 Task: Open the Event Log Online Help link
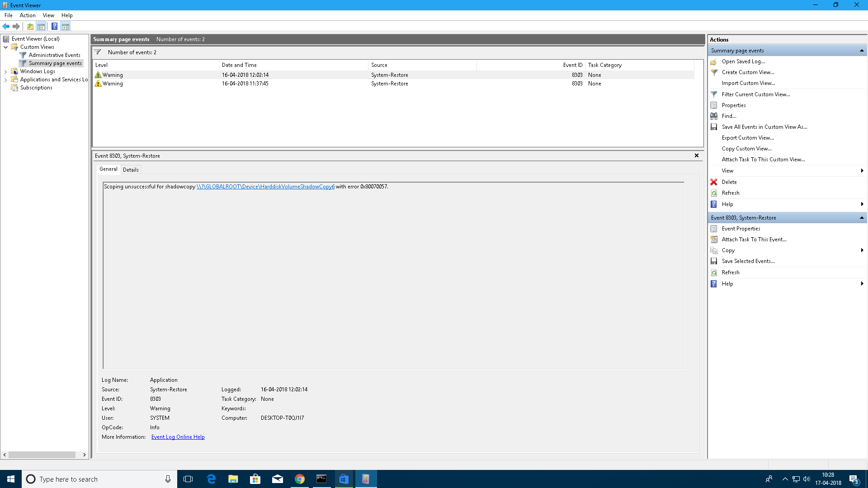click(178, 437)
